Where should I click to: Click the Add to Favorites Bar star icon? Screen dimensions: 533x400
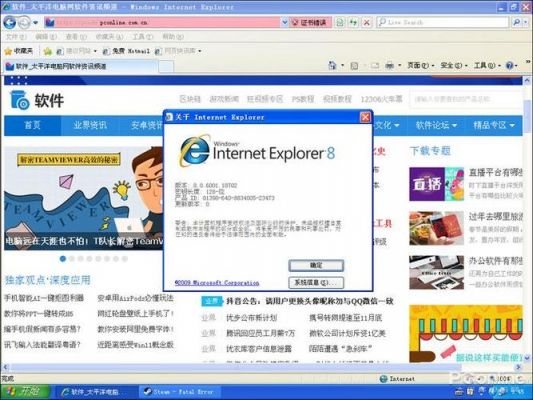[48, 51]
